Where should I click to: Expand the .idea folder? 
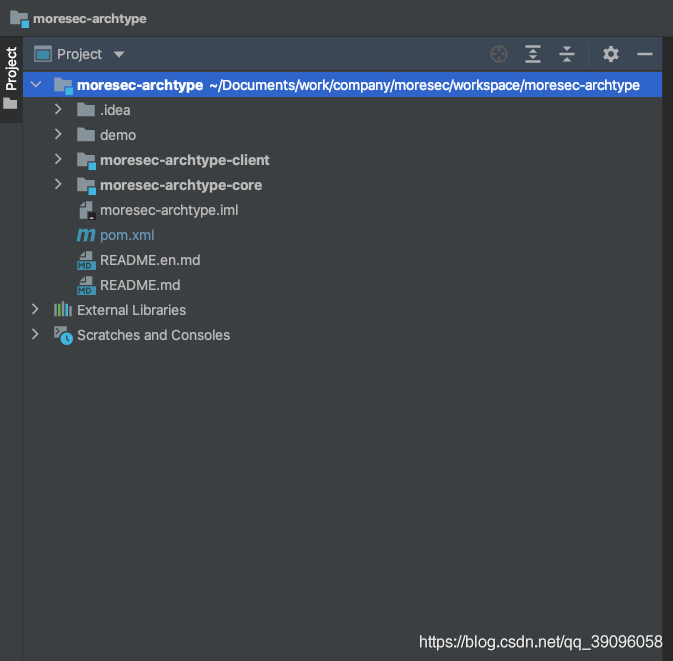pyautogui.click(x=58, y=109)
